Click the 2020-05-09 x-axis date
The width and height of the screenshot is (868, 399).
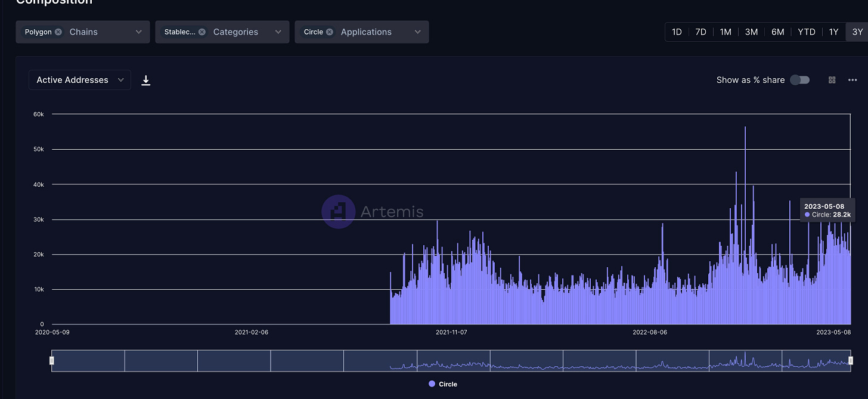pyautogui.click(x=52, y=332)
